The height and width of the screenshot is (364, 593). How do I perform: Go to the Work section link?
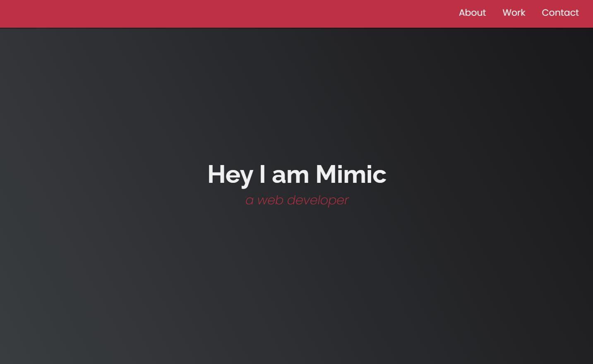(x=514, y=13)
